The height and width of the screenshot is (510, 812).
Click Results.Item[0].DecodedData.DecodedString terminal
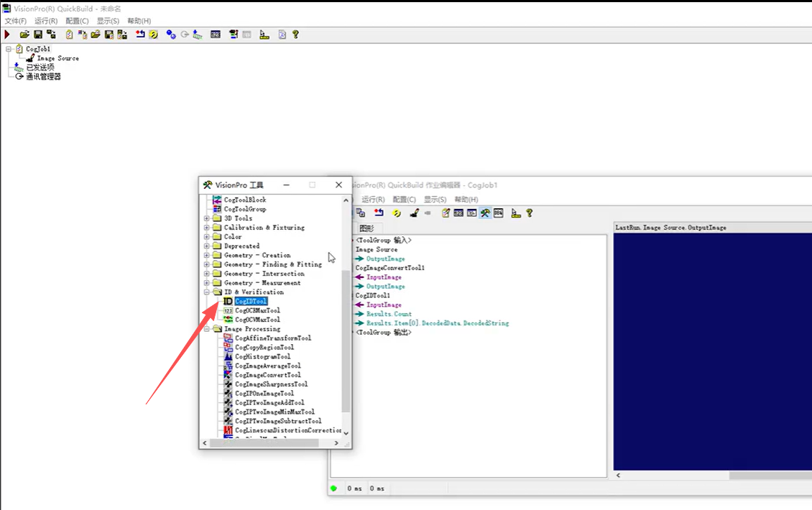438,324
